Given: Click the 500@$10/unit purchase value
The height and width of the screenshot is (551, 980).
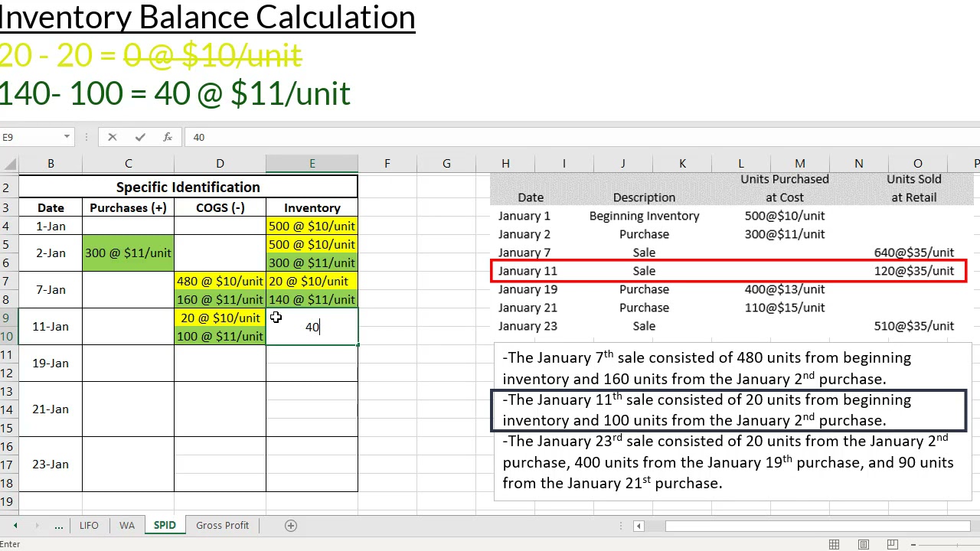Looking at the screenshot, I should pyautogui.click(x=785, y=216).
